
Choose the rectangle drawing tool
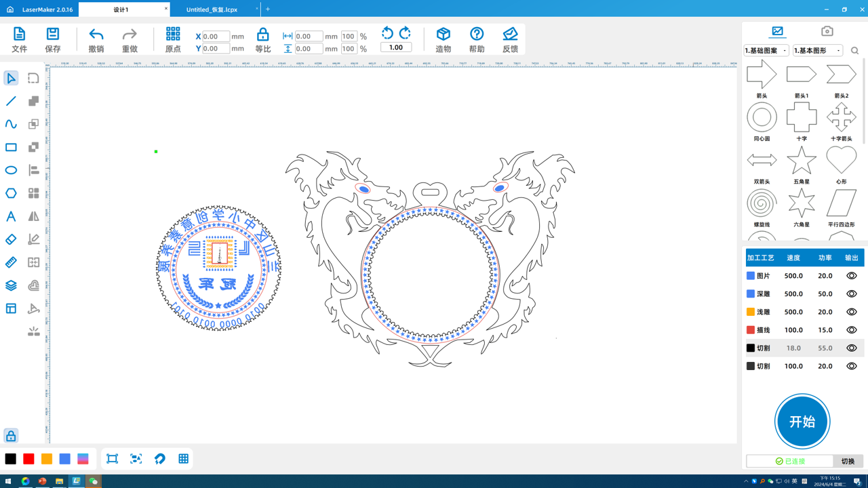[11, 147]
